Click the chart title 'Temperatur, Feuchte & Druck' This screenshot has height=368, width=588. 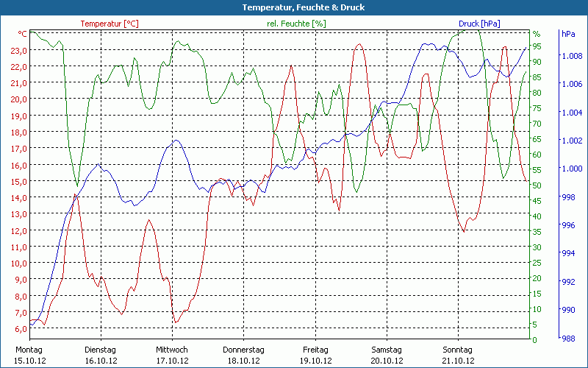pyautogui.click(x=303, y=7)
